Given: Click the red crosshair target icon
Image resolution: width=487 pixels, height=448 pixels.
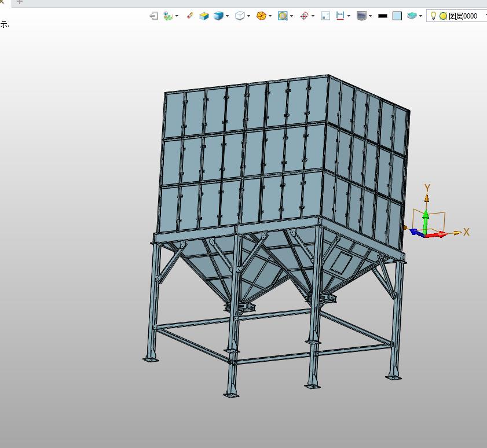Looking at the screenshot, I should 304,16.
